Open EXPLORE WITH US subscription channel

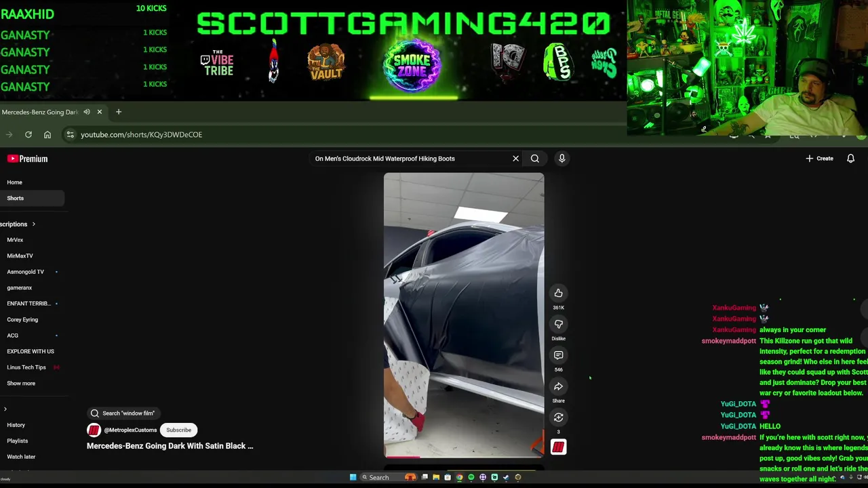30,352
